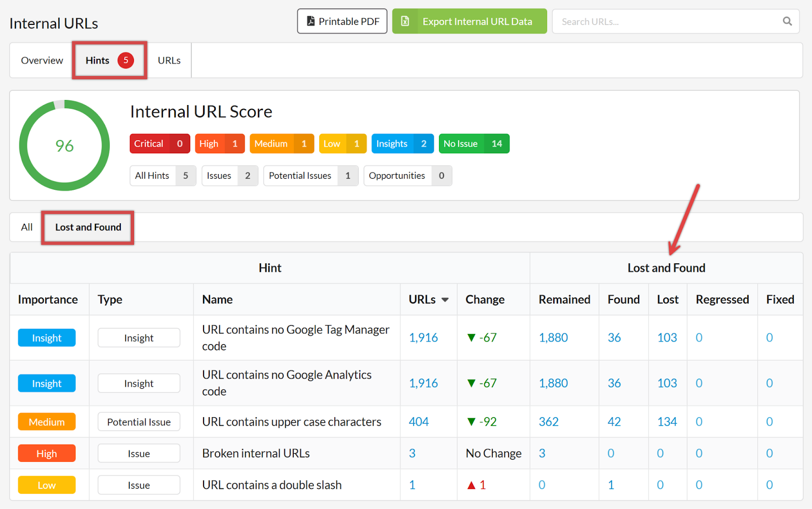This screenshot has width=812, height=509.
Task: Click the Low importance tag in table
Action: [x=47, y=485]
